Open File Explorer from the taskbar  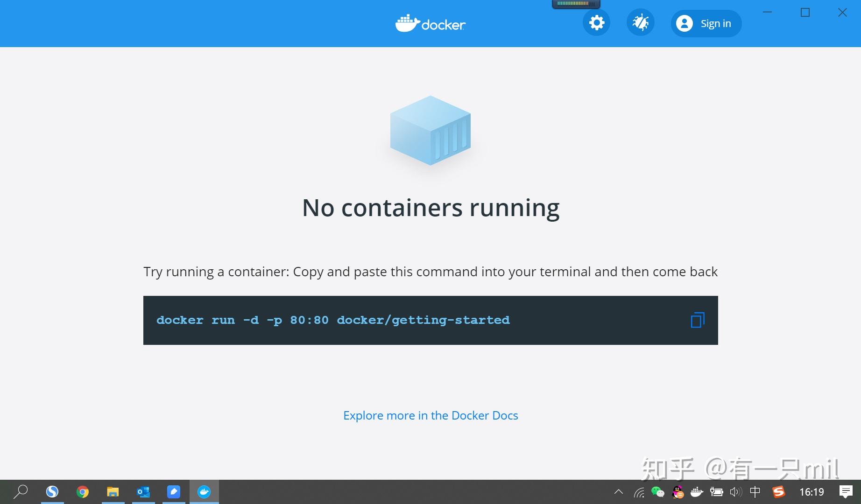pos(113,491)
